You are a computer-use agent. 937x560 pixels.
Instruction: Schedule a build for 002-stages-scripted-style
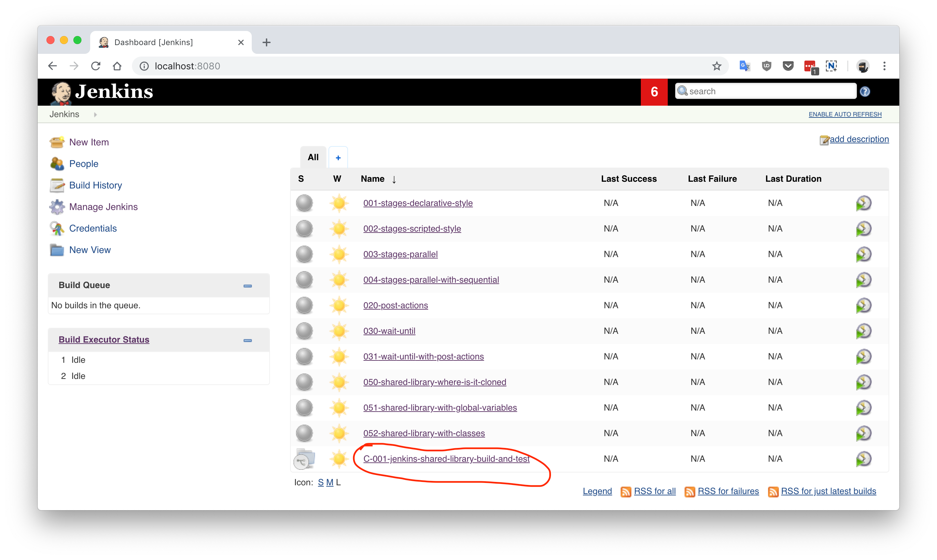pyautogui.click(x=863, y=229)
